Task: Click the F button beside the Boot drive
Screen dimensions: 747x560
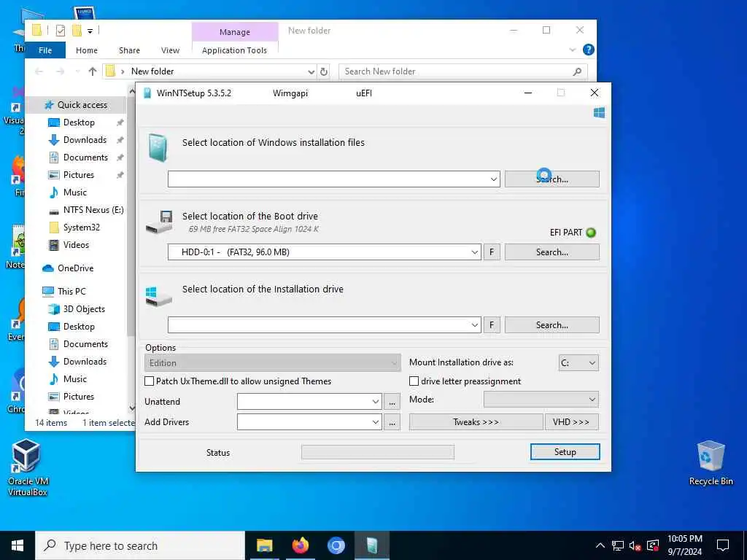Action: point(492,252)
